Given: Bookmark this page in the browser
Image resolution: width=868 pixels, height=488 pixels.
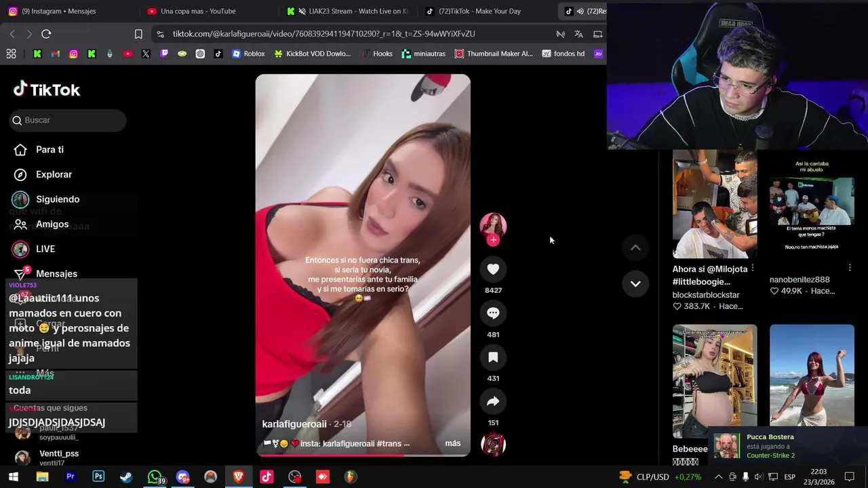Looking at the screenshot, I should click(138, 34).
